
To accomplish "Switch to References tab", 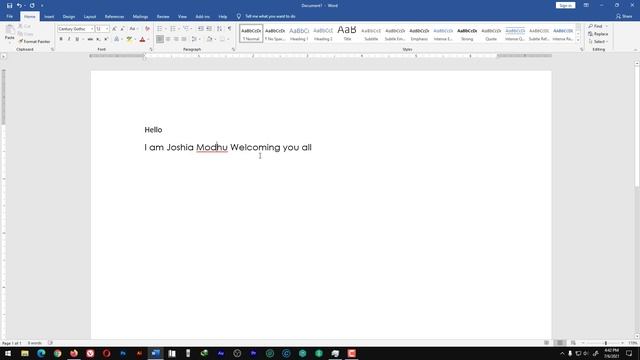I will click(114, 17).
